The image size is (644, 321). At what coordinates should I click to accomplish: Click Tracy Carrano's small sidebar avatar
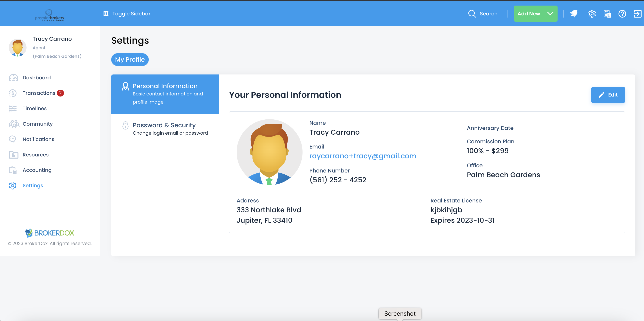18,48
